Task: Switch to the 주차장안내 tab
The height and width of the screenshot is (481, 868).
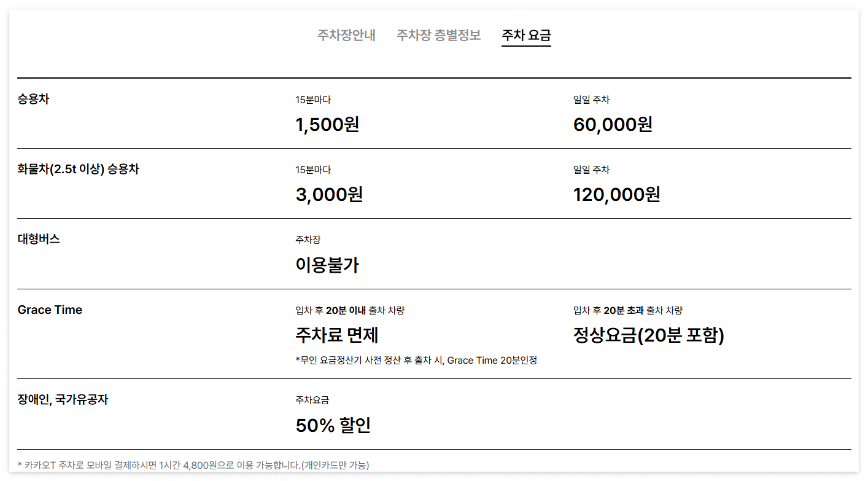Action: [347, 35]
